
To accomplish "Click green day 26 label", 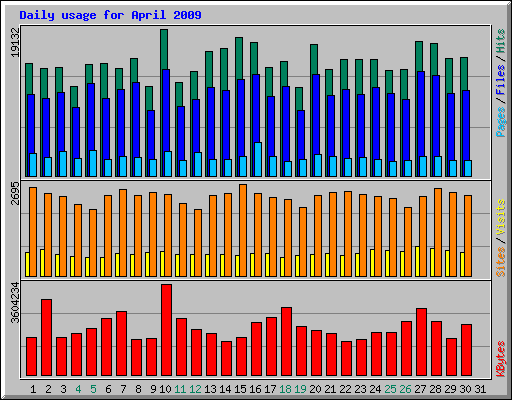I will tap(405, 389).
